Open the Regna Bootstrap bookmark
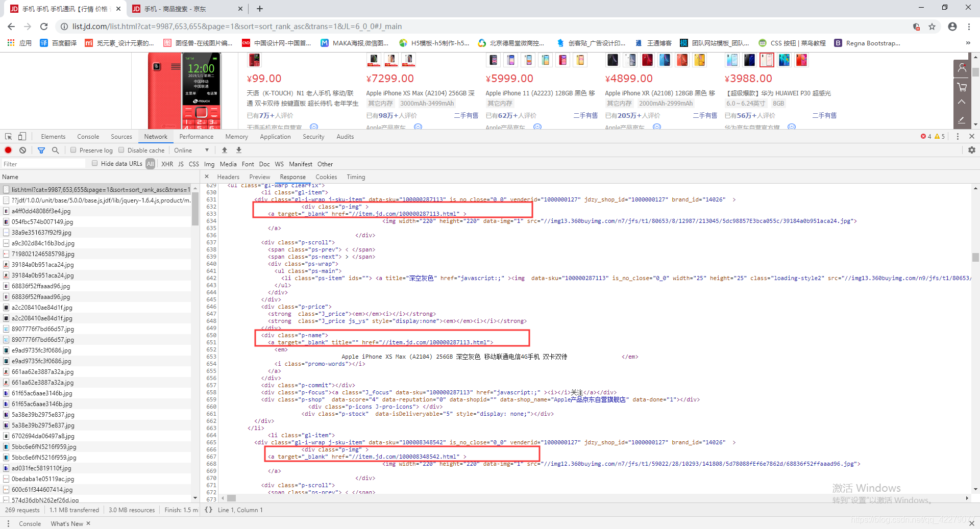This screenshot has height=529, width=980. (x=867, y=43)
